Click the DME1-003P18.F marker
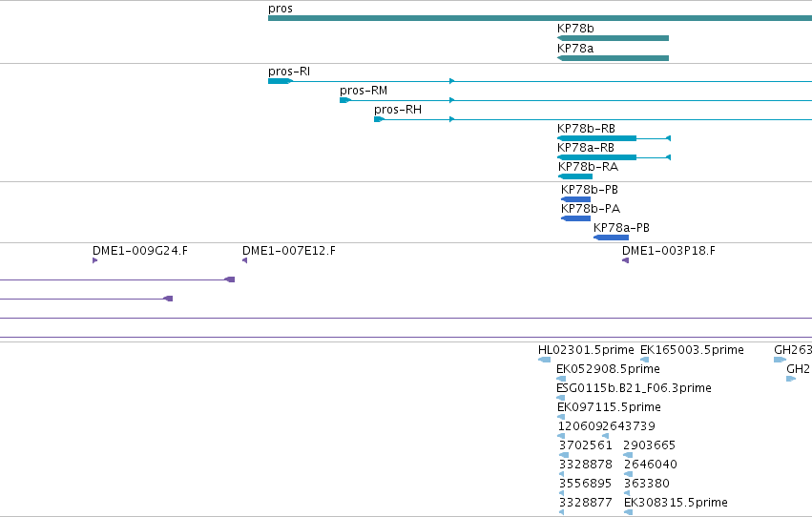The width and height of the screenshot is (812, 517). pyautogui.click(x=625, y=260)
